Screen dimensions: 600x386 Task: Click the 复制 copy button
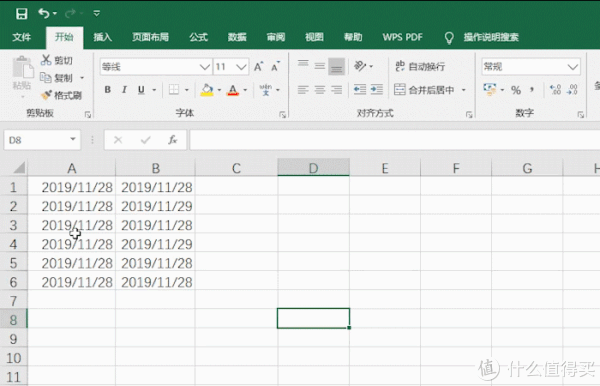click(57, 78)
